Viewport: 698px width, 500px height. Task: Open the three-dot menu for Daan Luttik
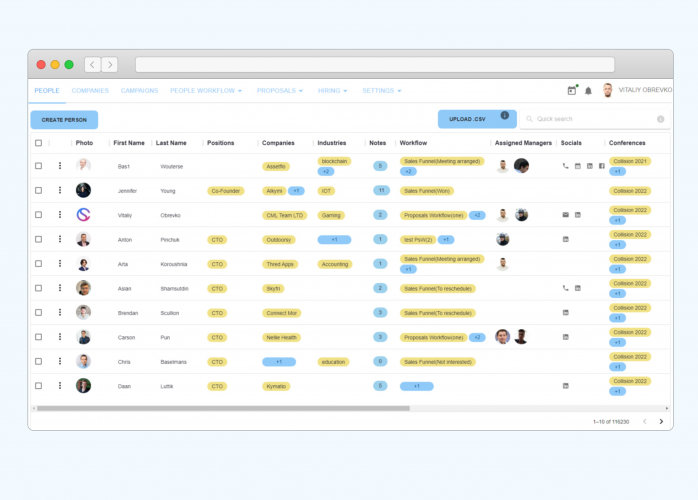[x=60, y=386]
